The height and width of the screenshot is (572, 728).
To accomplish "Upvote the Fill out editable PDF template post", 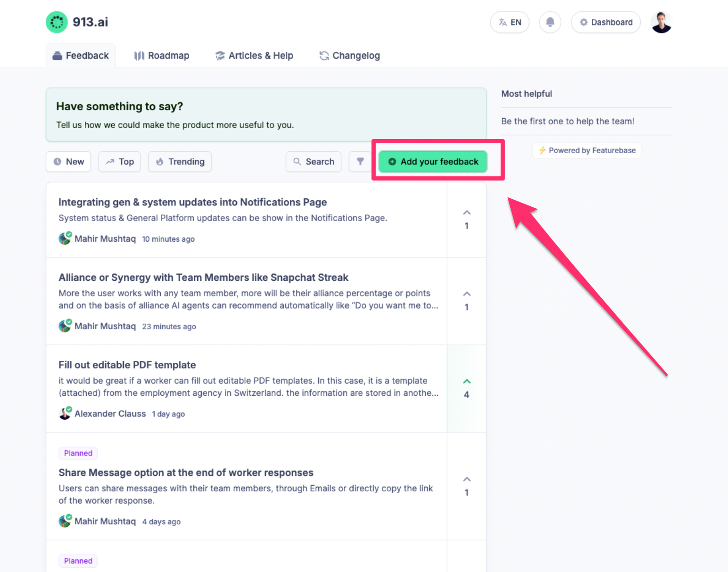I will 466,382.
